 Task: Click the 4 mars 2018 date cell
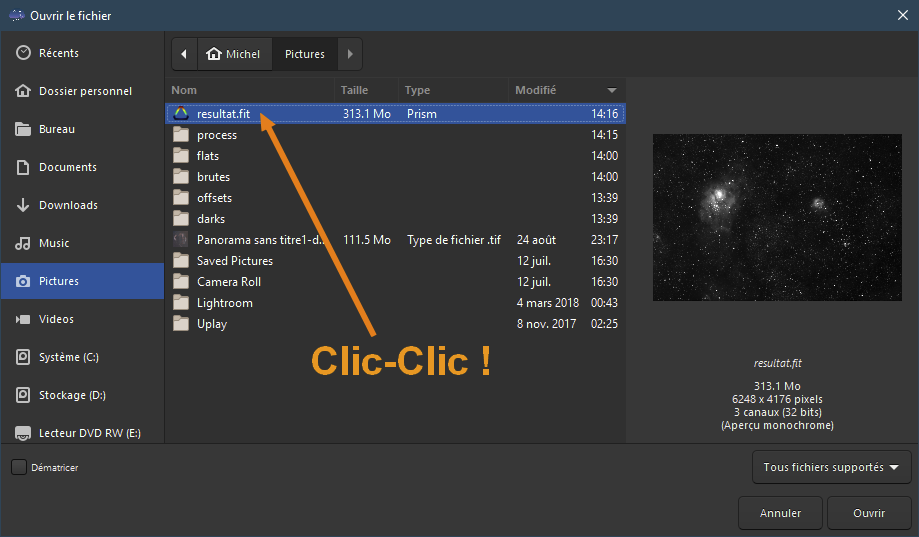click(x=547, y=303)
